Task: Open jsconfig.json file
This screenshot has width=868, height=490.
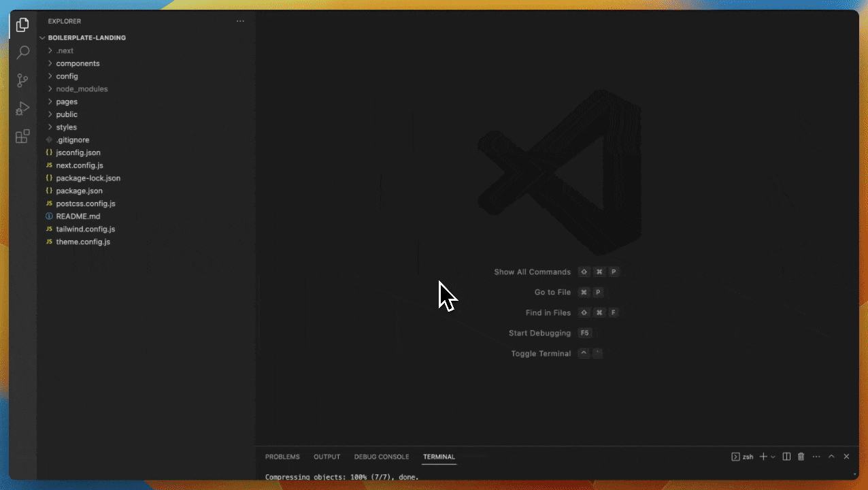Action: 78,152
